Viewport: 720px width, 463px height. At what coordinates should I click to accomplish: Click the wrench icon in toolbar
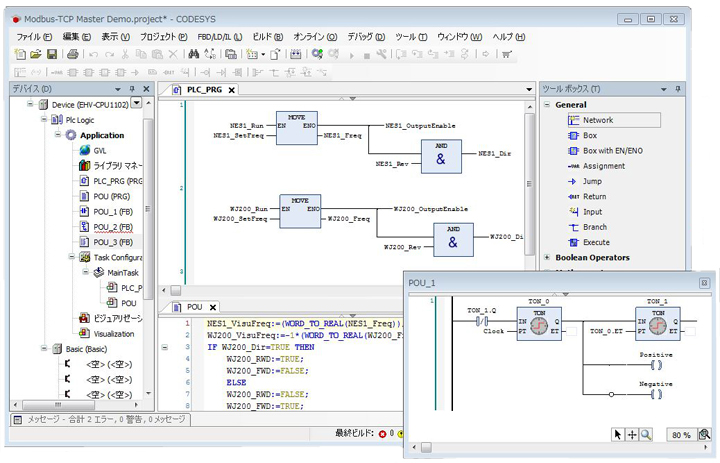(381, 54)
